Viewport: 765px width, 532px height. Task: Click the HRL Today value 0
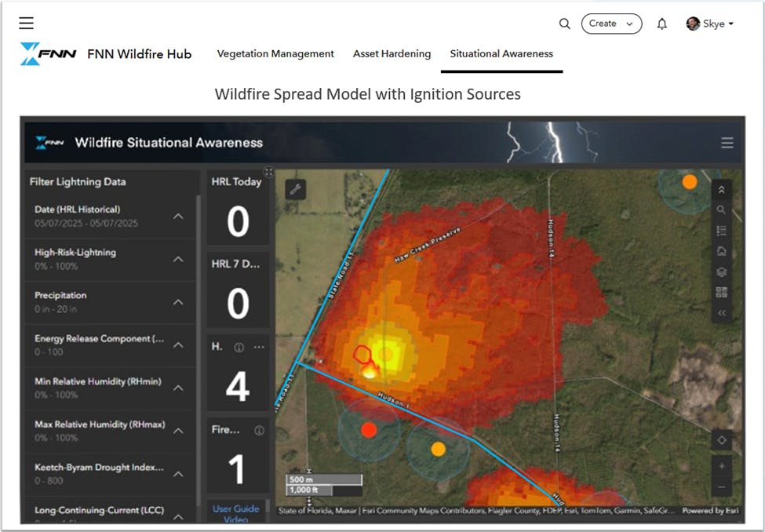click(x=238, y=221)
